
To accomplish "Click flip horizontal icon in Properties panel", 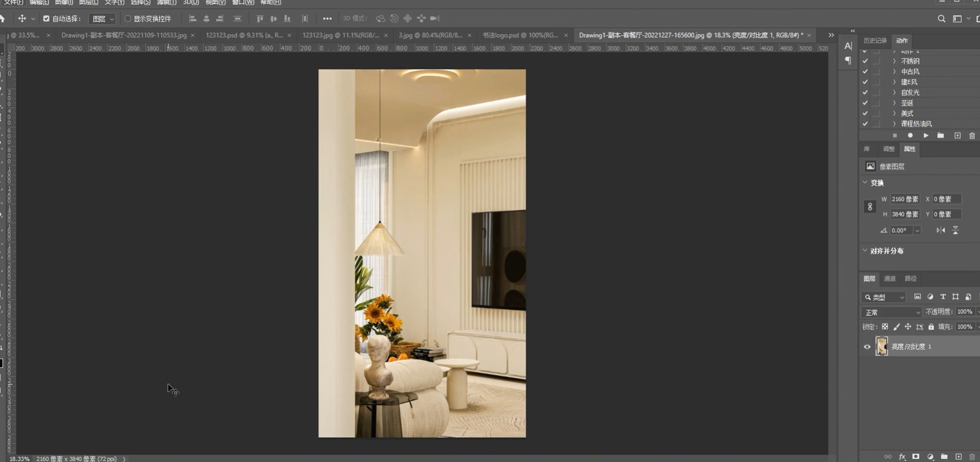I will pyautogui.click(x=941, y=230).
